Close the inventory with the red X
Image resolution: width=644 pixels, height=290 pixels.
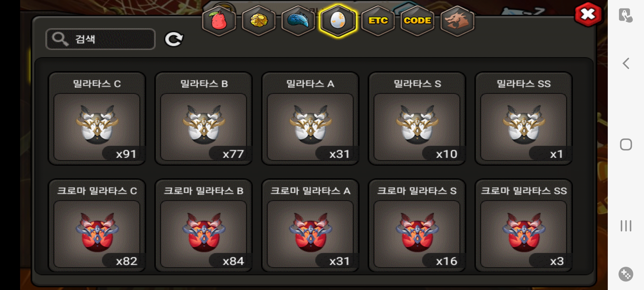[588, 14]
